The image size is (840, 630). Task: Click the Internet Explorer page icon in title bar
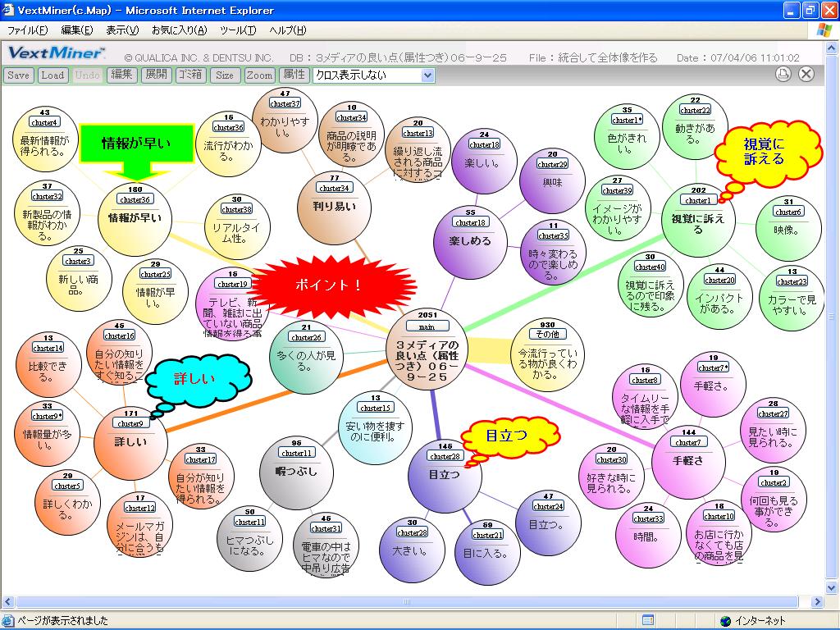tap(8, 10)
